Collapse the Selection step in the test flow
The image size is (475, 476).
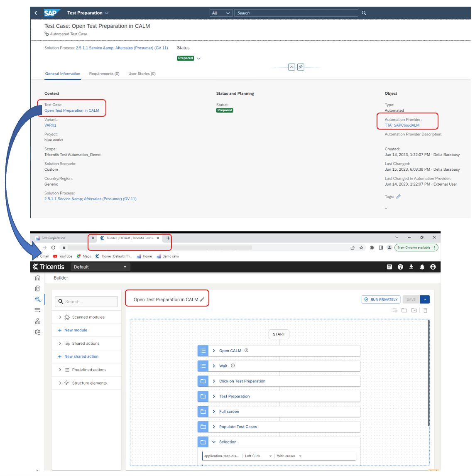click(213, 442)
